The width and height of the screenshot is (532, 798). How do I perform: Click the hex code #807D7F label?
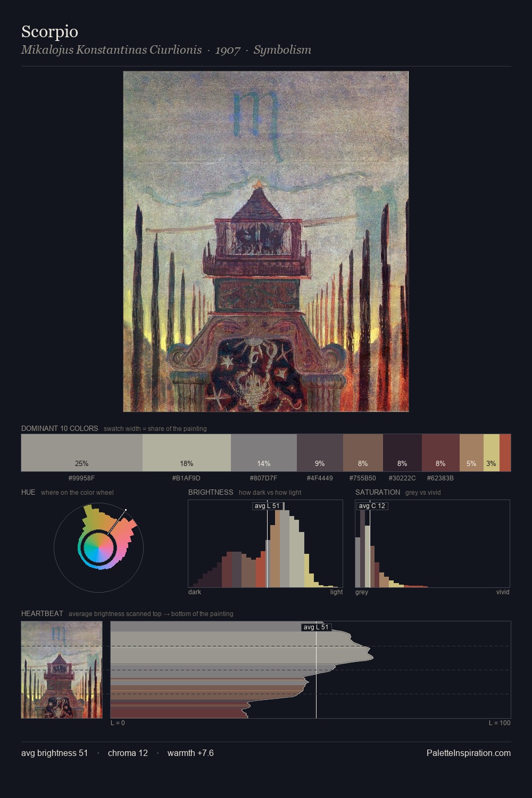pos(263,478)
